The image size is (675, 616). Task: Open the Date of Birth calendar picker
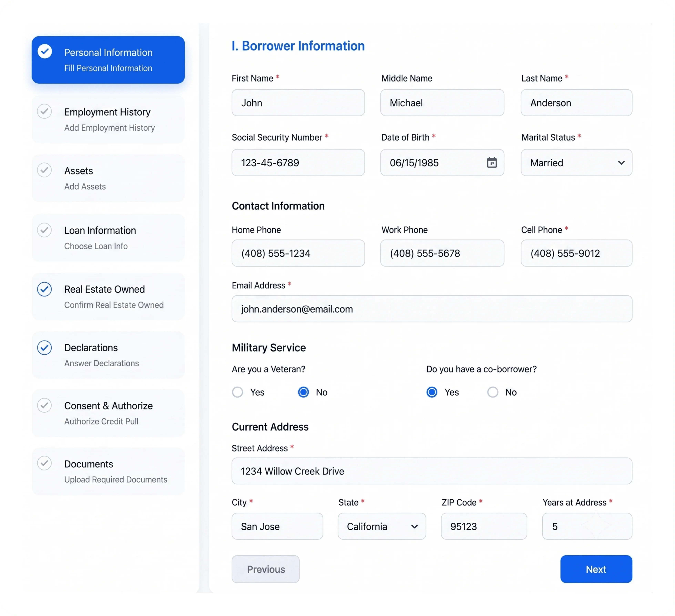pos(492,163)
